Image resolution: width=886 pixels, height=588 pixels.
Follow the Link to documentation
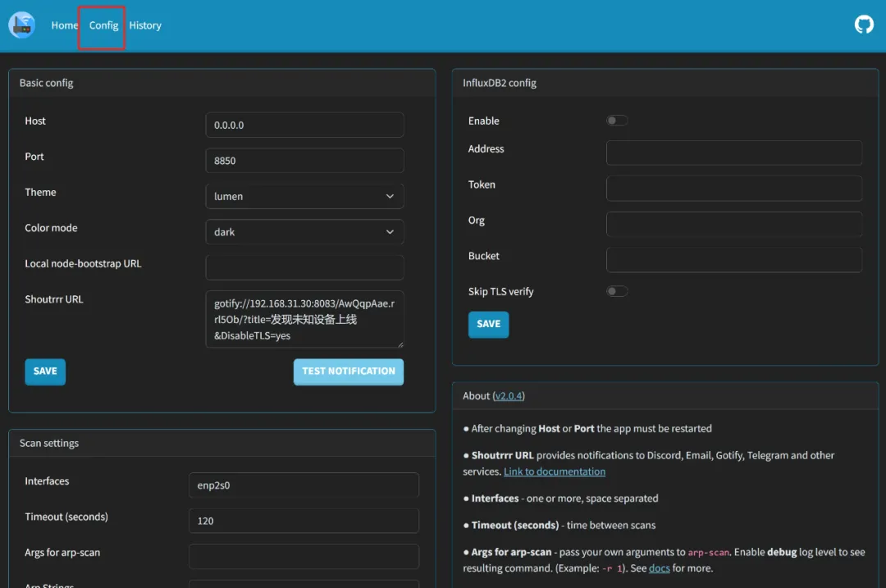(x=555, y=472)
